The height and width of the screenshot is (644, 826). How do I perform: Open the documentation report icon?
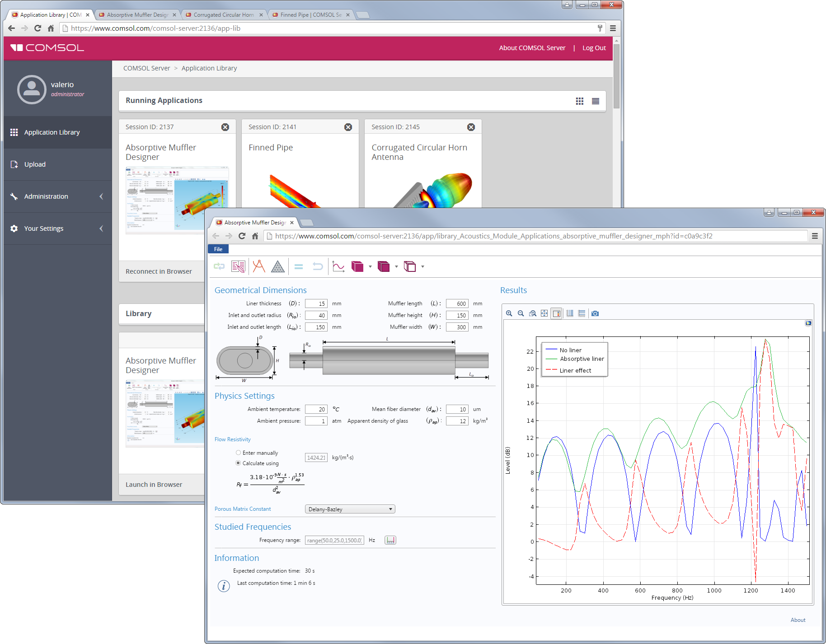pyautogui.click(x=238, y=266)
